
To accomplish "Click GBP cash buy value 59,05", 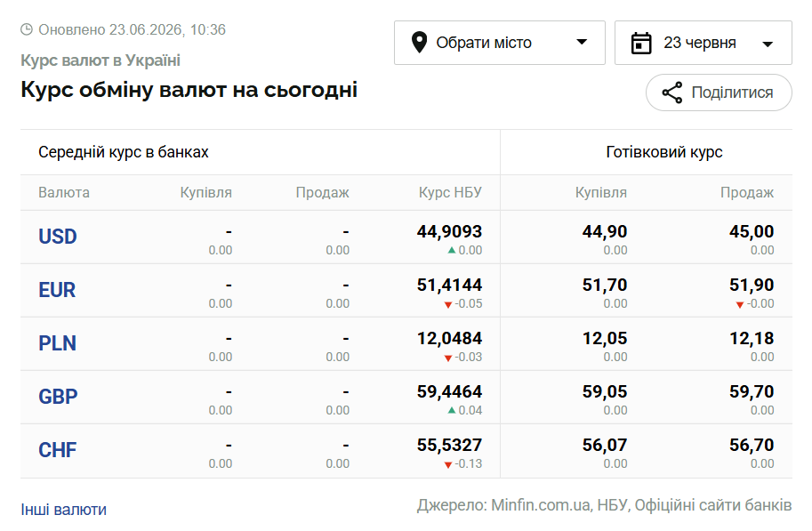I will [x=605, y=391].
